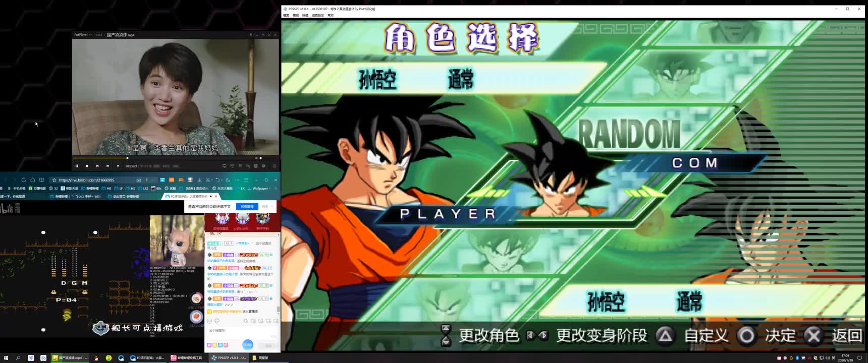Open PotPlayer settings gear icon

pos(263,166)
